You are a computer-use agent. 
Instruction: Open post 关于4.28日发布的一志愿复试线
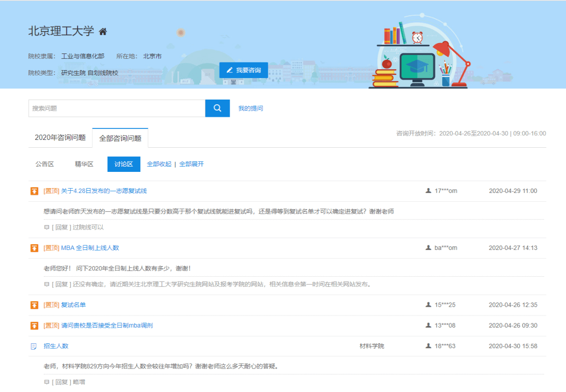(104, 191)
